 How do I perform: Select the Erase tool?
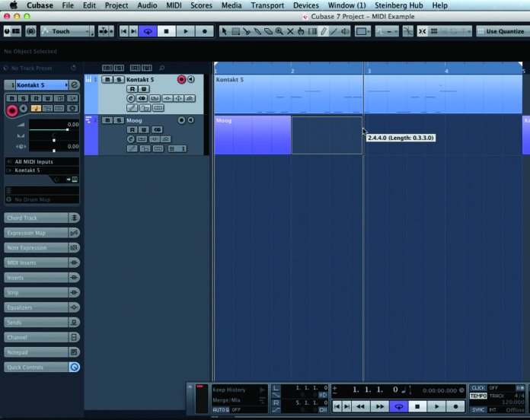click(x=268, y=31)
